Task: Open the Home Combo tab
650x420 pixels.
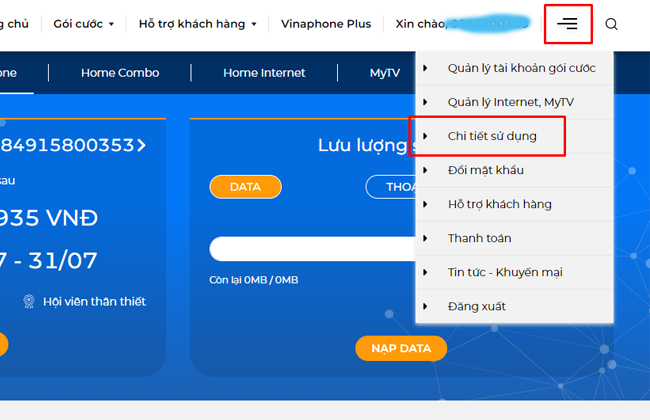Action: [120, 73]
